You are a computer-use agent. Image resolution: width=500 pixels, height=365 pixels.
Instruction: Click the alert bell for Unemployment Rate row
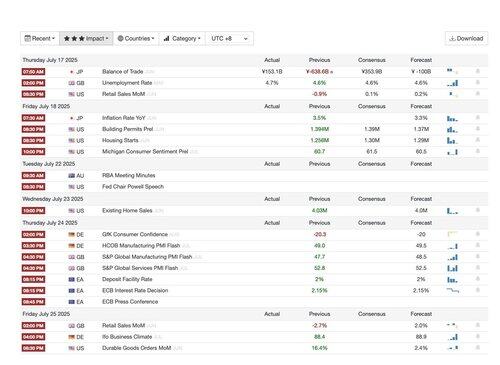[x=477, y=82]
